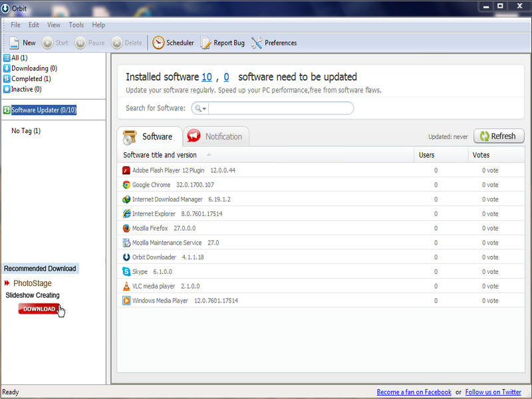Open the File menu
Viewport: 532px width, 399px height.
[x=15, y=25]
